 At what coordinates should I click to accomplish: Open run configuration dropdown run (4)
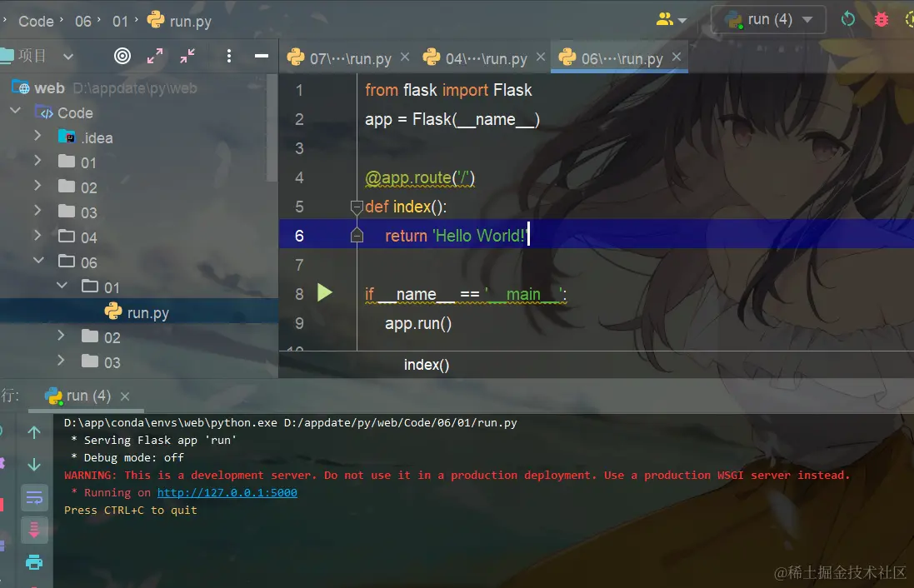click(768, 20)
